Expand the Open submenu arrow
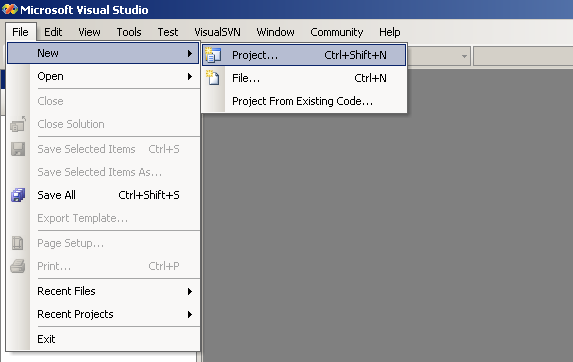The height and width of the screenshot is (362, 573). 190,76
